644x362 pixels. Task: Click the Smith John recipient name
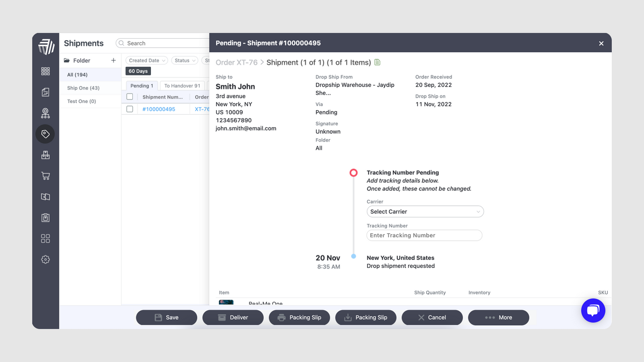(235, 86)
